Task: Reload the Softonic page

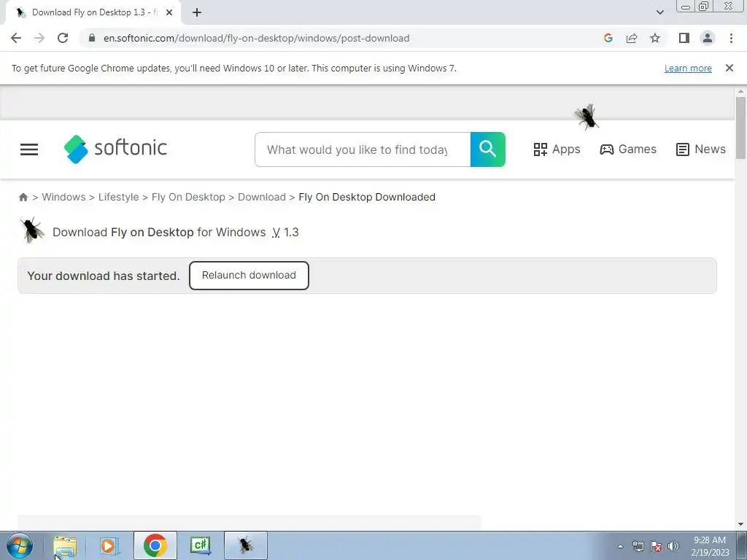Action: (x=63, y=38)
